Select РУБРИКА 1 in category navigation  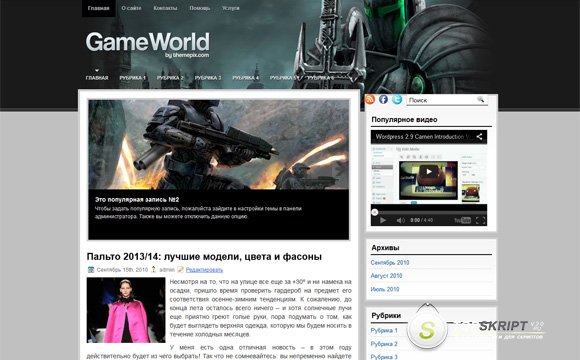133,78
